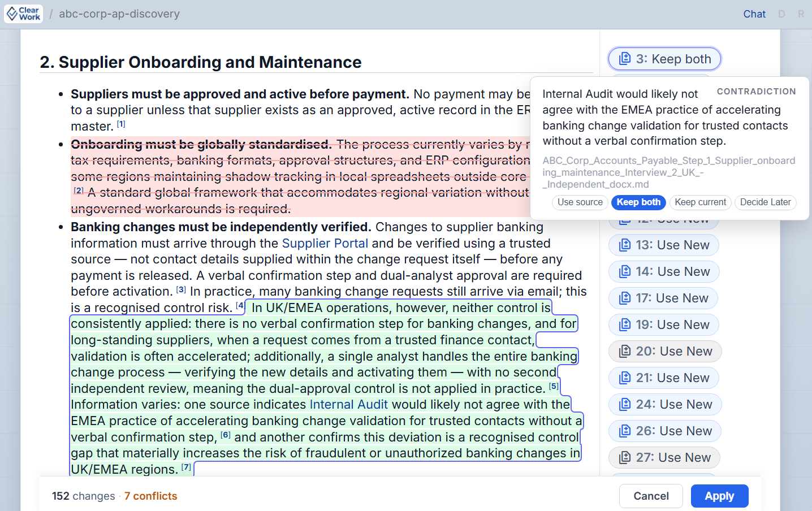The height and width of the screenshot is (511, 812).
Task: Click document icon on 3: Keep both chip
Action: (x=625, y=59)
